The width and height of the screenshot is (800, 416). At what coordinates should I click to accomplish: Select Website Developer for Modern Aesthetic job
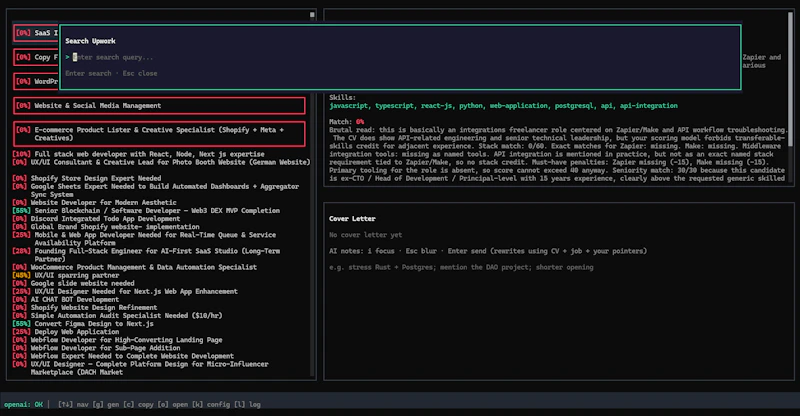pos(94,203)
